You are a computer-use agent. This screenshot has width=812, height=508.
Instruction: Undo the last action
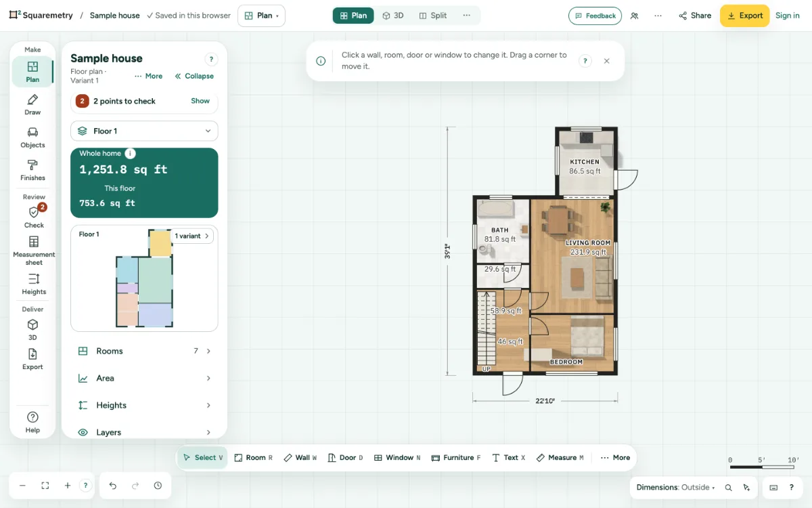113,486
